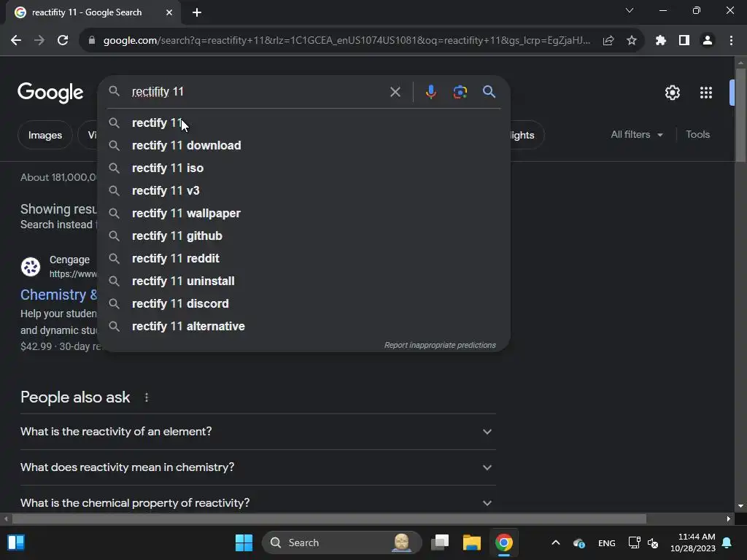Click the ENG language indicator
Viewport: 747px width, 560px height.
(606, 542)
